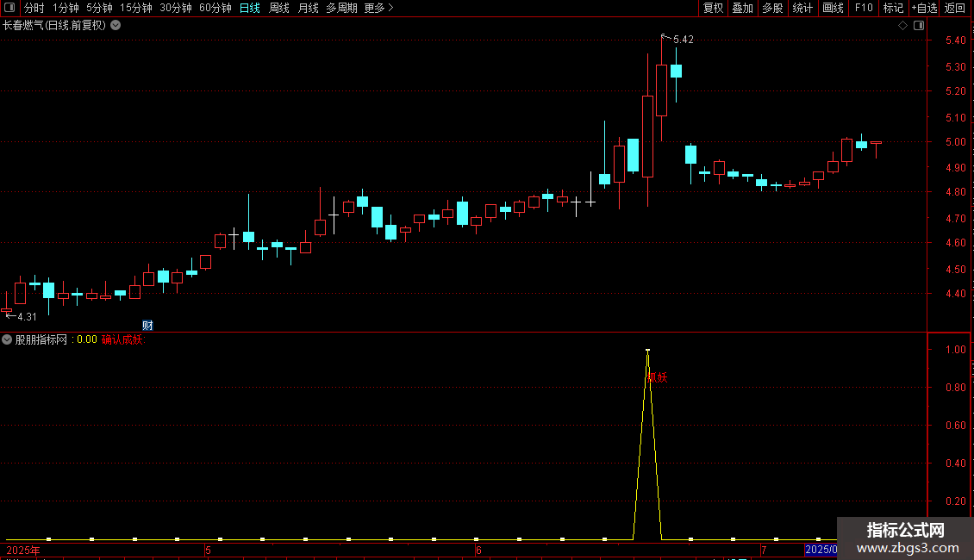Click 叠加 overlay button
This screenshot has width=974, height=560.
[742, 8]
